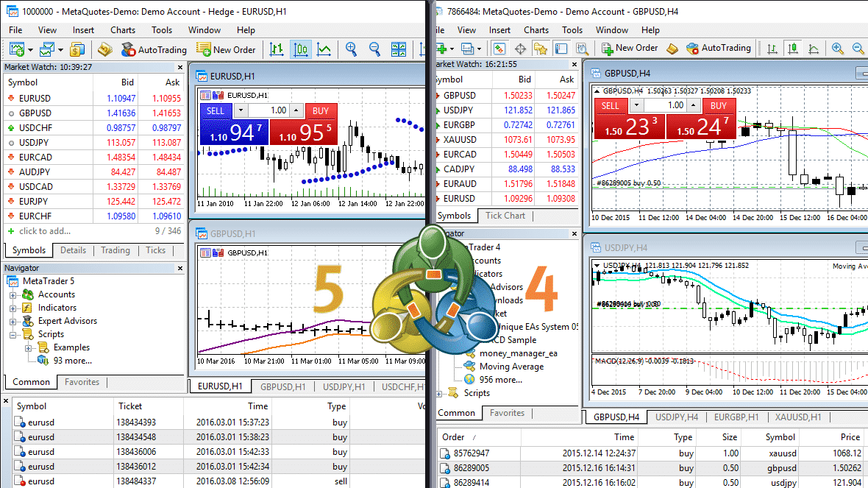Viewport: 868px width, 488px height.
Task: Open dropdown arrow beside MetaTrader 5 new chart
Action: (x=30, y=50)
